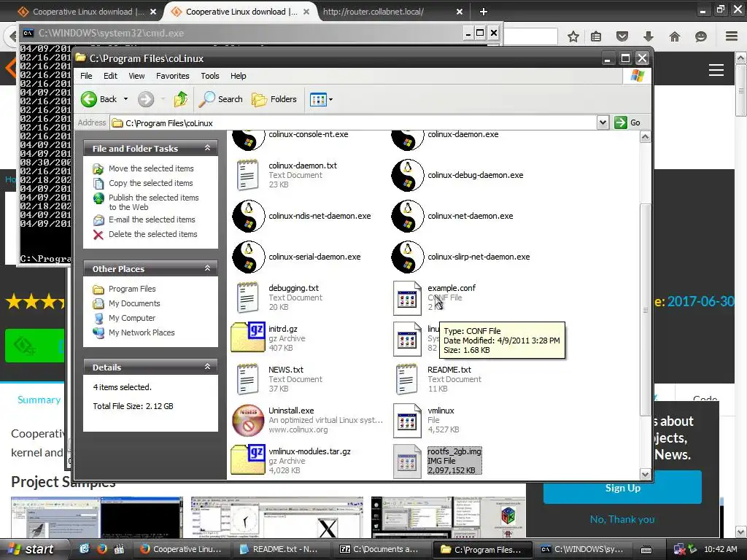The width and height of the screenshot is (747, 560).
Task: Click the address field showing C:\Program Files\coLinux
Action: point(353,122)
